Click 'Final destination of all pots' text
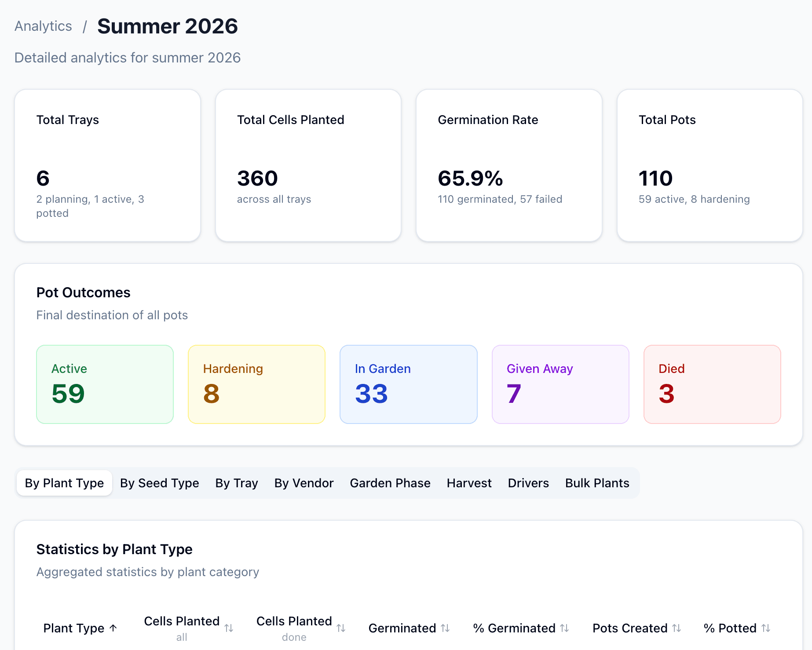Image resolution: width=812 pixels, height=650 pixels. [112, 315]
